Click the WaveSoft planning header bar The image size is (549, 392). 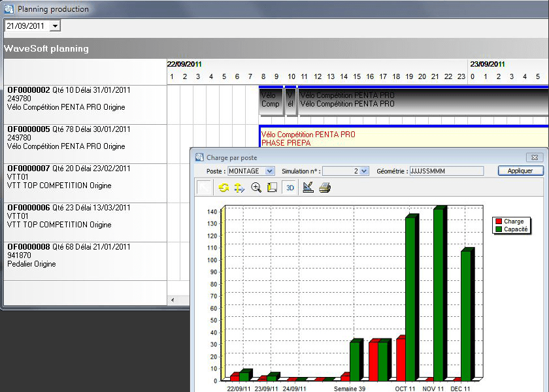[276, 48]
